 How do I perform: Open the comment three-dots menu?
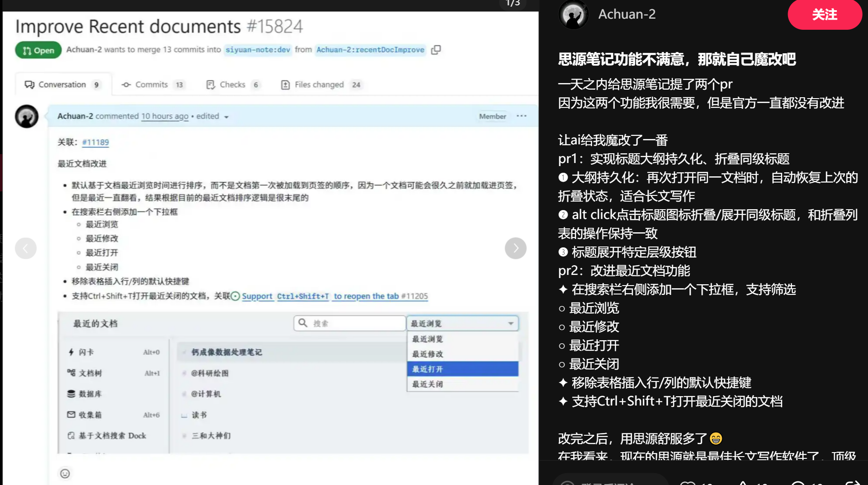(522, 116)
